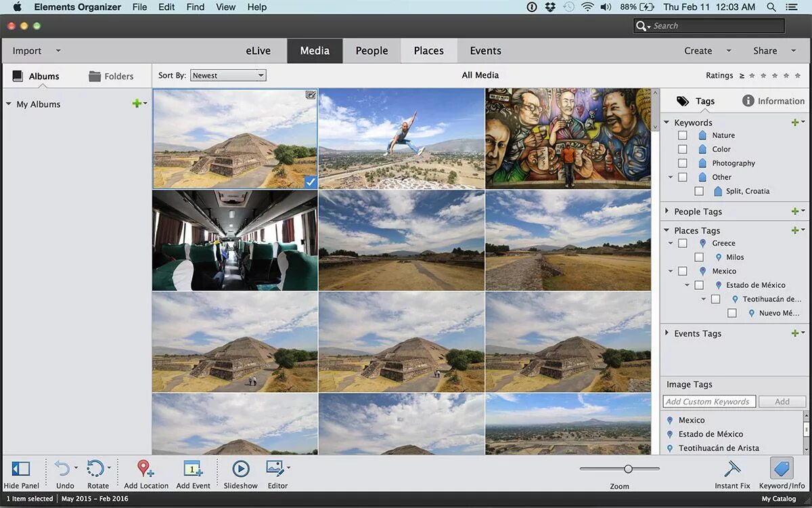
Task: Open the Find menu
Action: tap(195, 7)
